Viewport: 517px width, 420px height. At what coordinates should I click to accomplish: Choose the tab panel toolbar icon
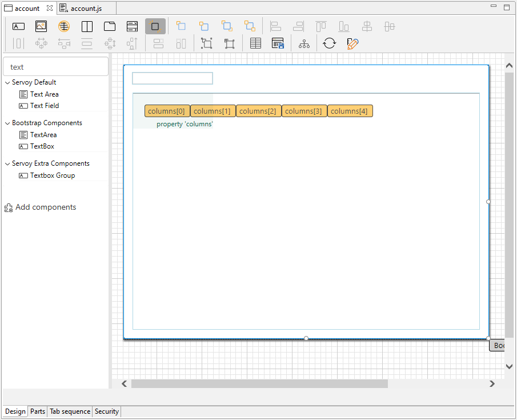coord(110,26)
